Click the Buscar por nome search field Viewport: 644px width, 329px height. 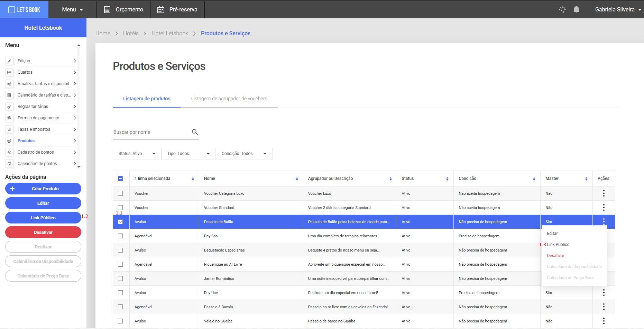(x=151, y=132)
